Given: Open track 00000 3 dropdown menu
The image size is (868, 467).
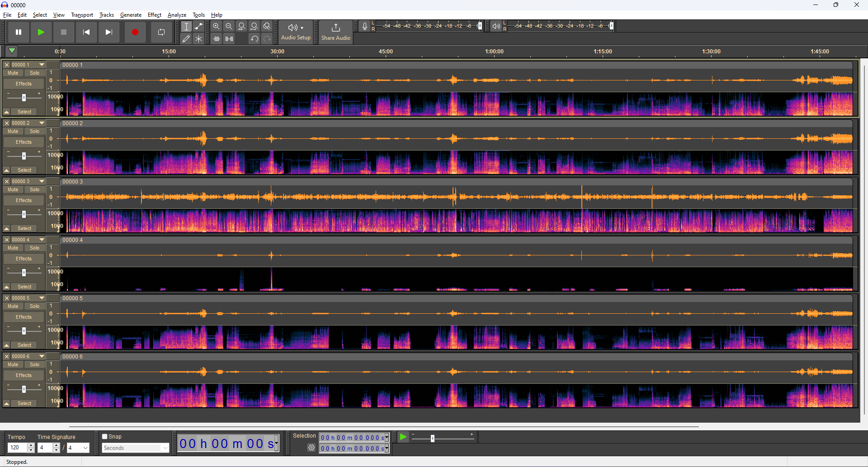Looking at the screenshot, I should coord(42,181).
